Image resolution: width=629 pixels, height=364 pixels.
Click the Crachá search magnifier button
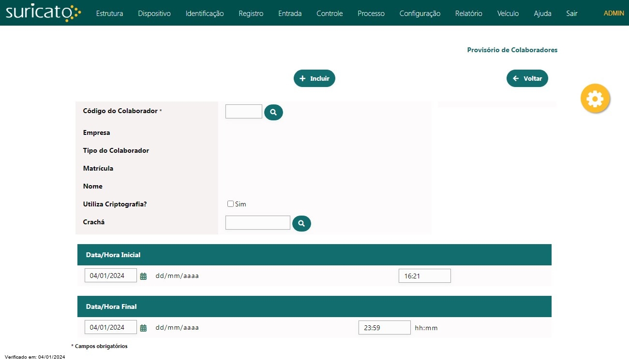click(x=301, y=223)
